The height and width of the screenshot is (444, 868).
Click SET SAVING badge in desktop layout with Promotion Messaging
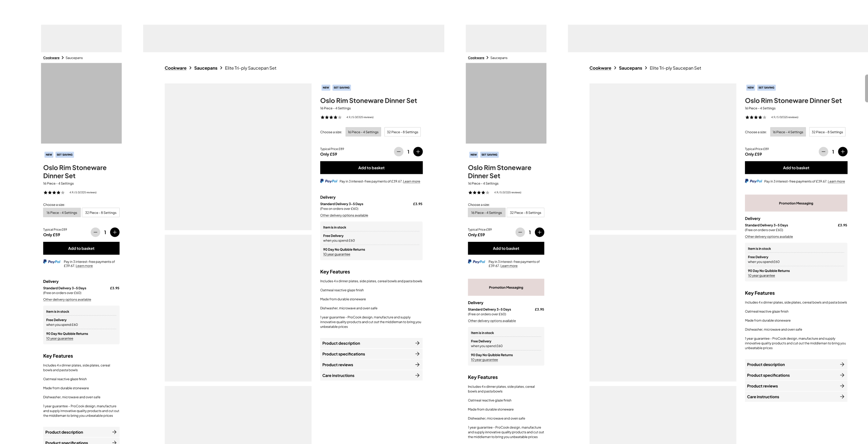(x=766, y=88)
